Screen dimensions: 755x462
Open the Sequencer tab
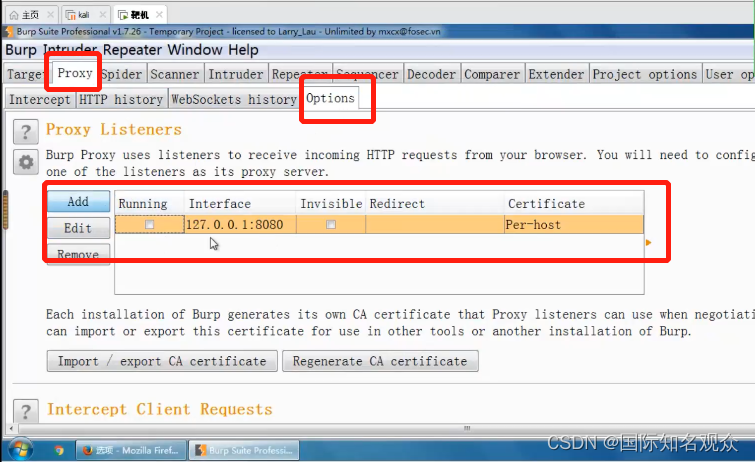(x=367, y=74)
